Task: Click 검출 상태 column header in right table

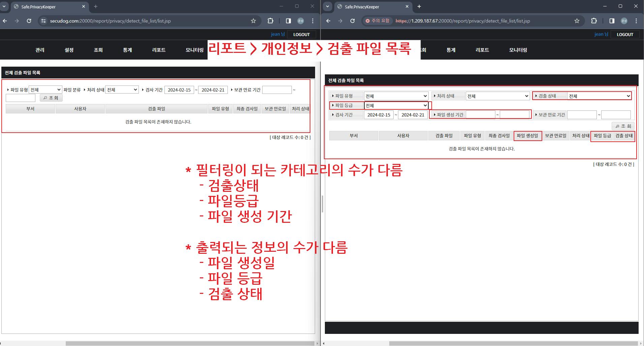Action: click(x=624, y=136)
